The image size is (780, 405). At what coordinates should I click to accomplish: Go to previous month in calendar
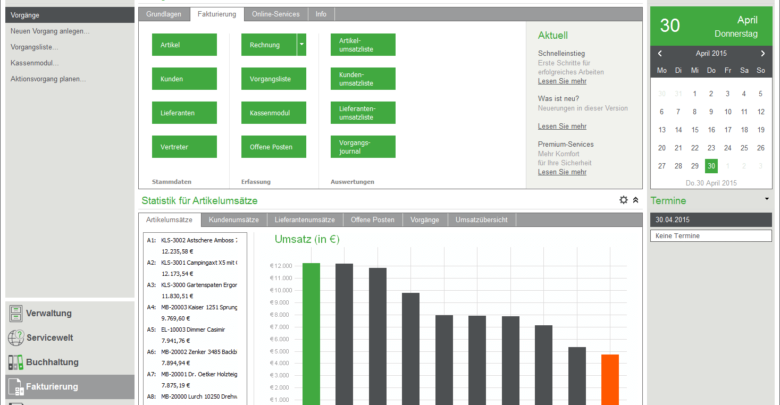pos(660,53)
